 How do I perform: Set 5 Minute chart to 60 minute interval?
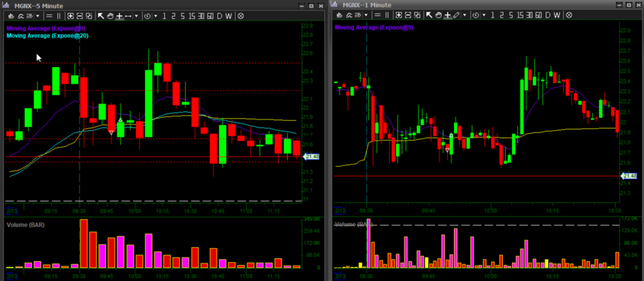(x=210, y=16)
